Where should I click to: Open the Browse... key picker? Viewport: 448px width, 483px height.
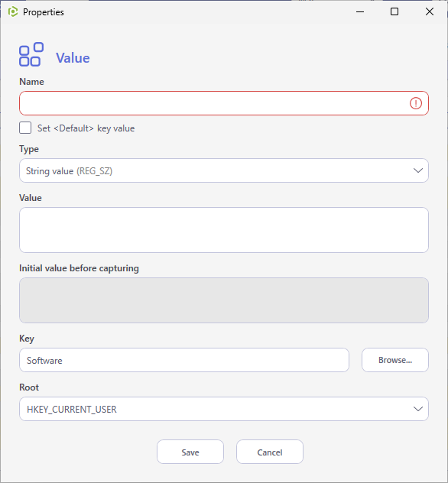click(x=395, y=360)
